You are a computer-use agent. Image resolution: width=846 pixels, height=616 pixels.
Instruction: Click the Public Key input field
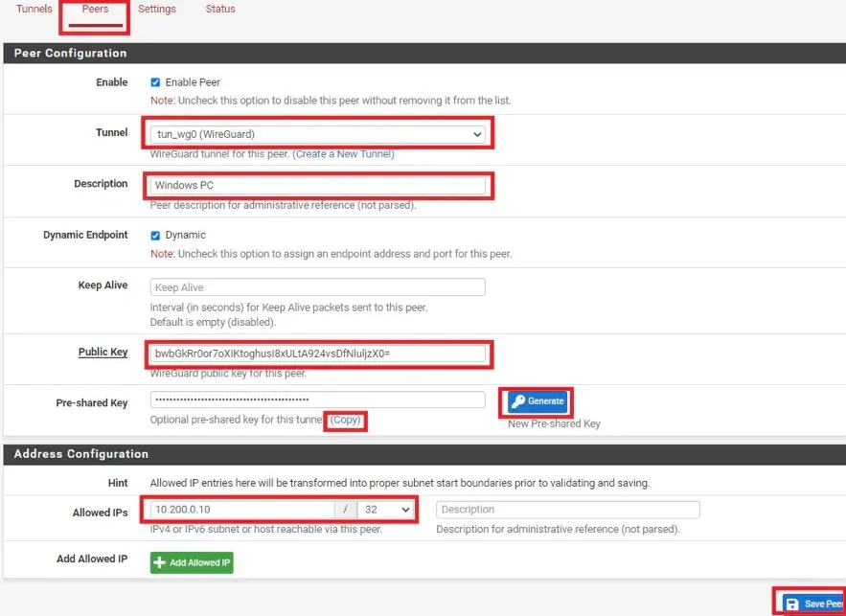pyautogui.click(x=318, y=354)
